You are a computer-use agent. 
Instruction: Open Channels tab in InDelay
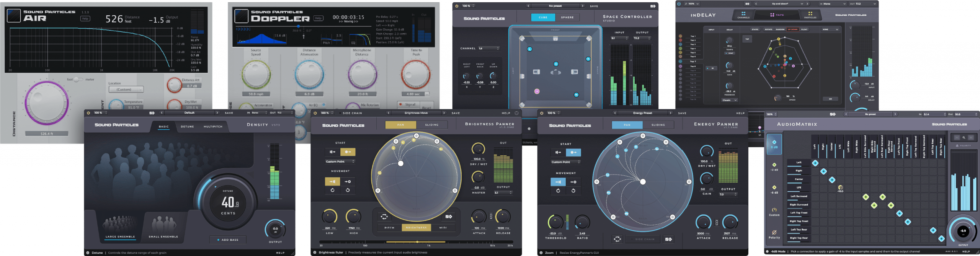point(743,15)
